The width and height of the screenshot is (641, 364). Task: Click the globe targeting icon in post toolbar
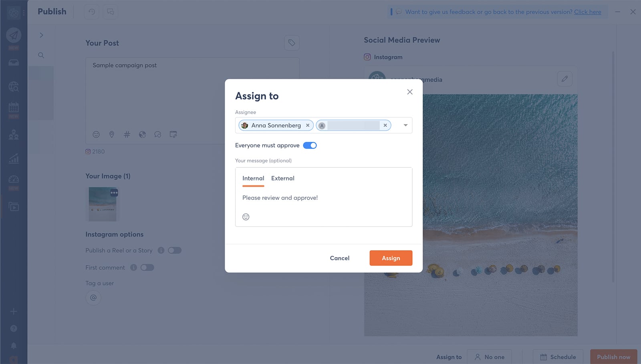pyautogui.click(x=142, y=135)
